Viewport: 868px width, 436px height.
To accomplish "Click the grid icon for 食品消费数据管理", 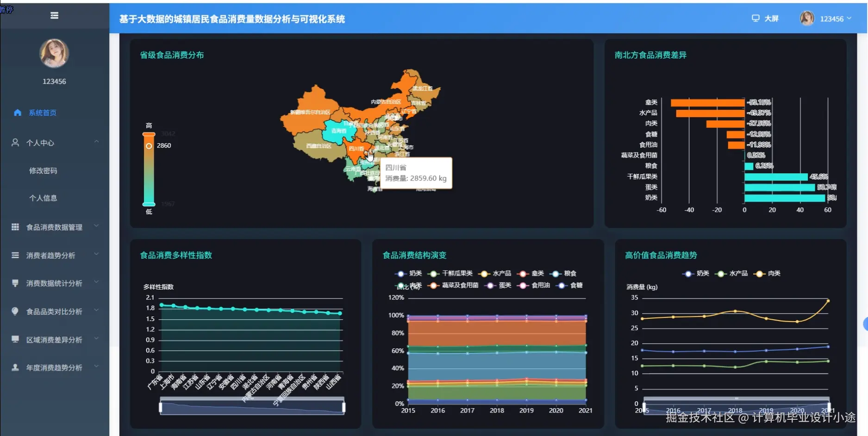I will [15, 227].
